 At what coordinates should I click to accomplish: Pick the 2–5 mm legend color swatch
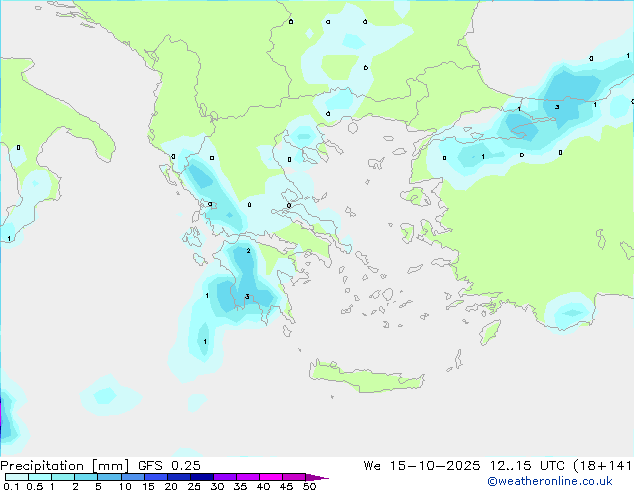tap(86, 477)
